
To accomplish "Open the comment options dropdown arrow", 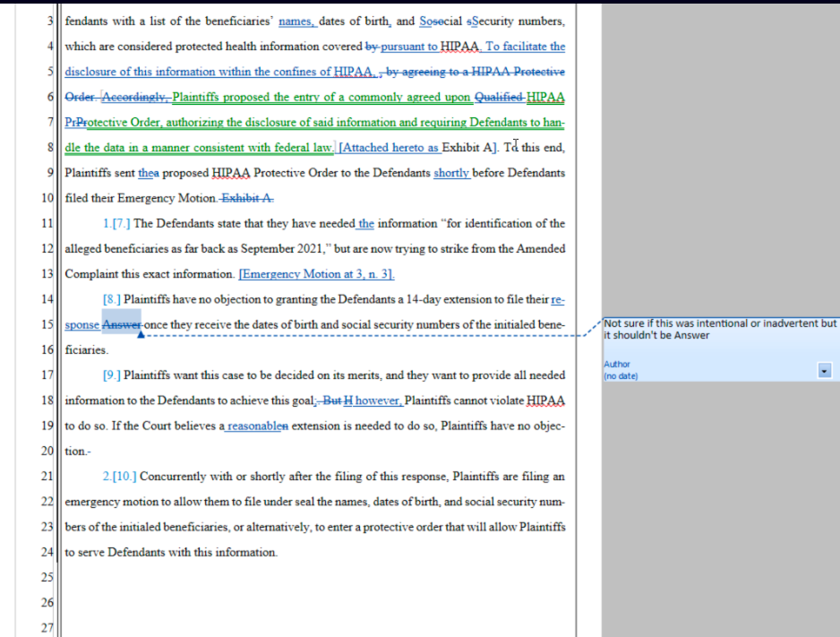I will pos(825,370).
